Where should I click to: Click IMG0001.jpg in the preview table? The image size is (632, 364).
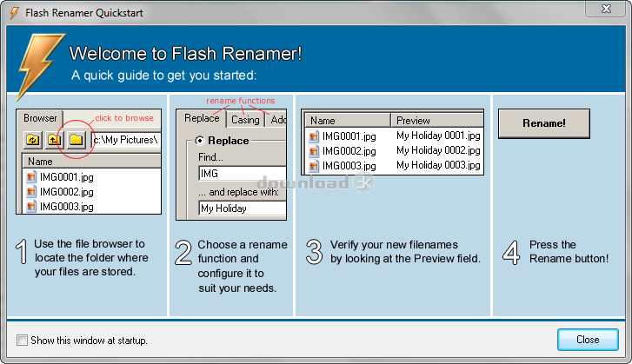tap(349, 136)
